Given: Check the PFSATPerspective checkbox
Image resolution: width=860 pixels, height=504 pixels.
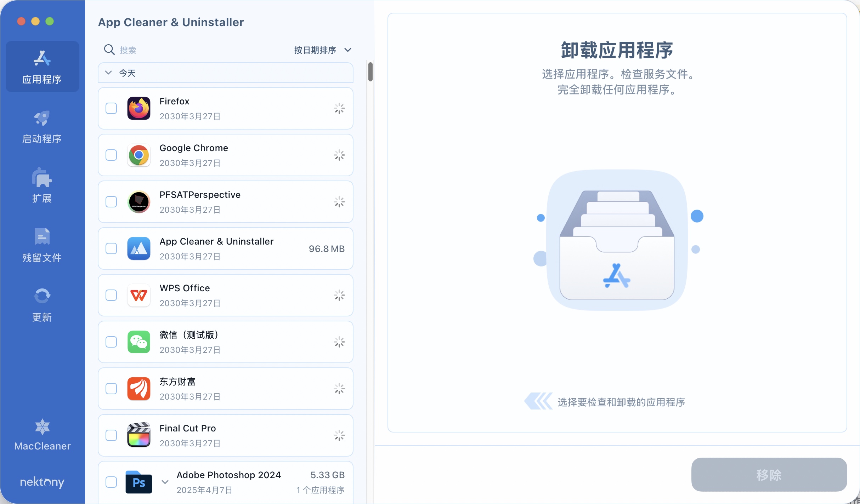Looking at the screenshot, I should (111, 202).
